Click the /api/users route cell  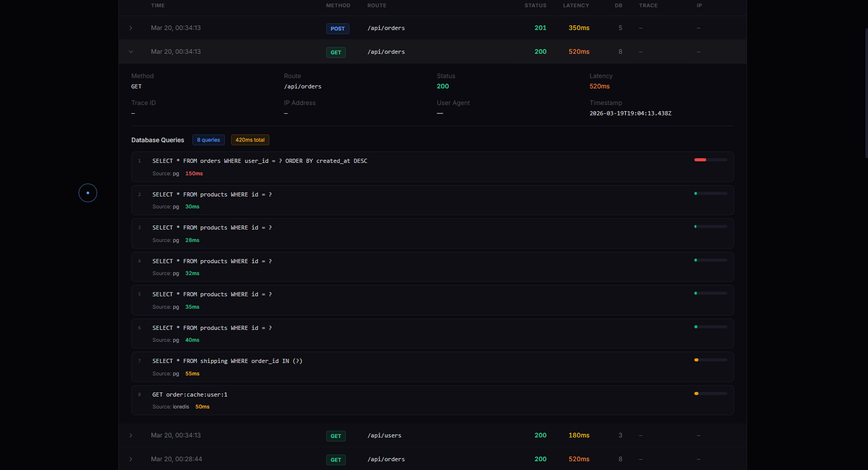[x=384, y=435]
